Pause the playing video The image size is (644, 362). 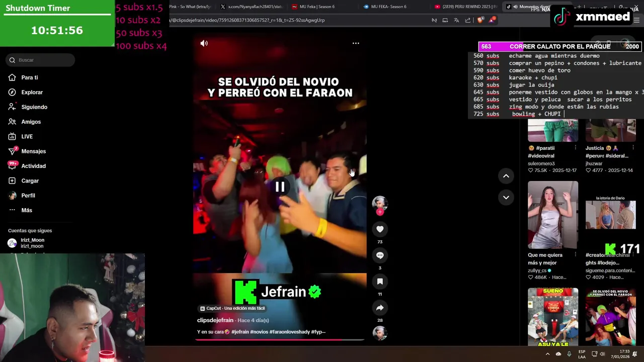280,187
